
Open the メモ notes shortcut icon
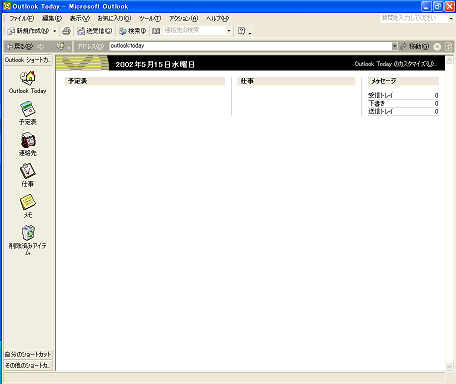click(x=28, y=202)
